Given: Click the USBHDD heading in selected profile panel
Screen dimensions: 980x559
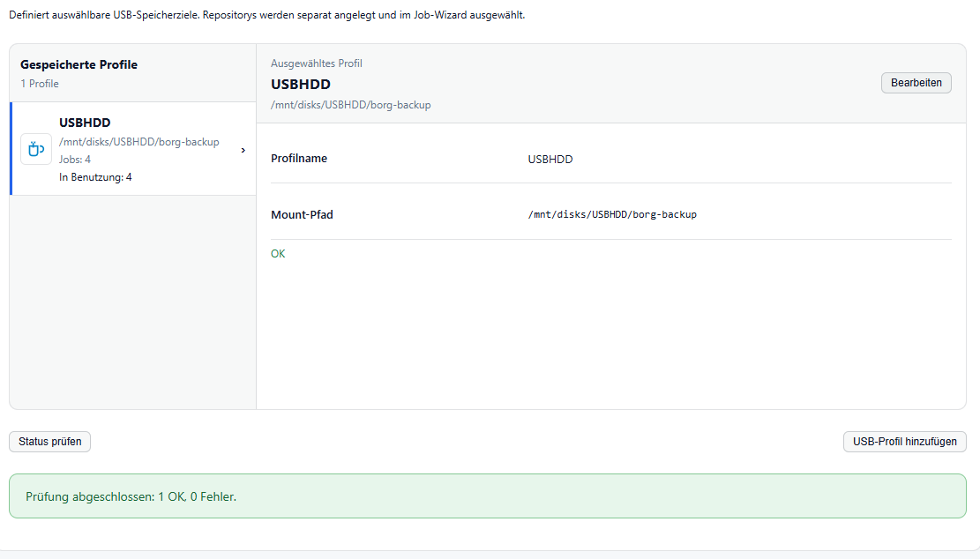Looking at the screenshot, I should (x=301, y=85).
